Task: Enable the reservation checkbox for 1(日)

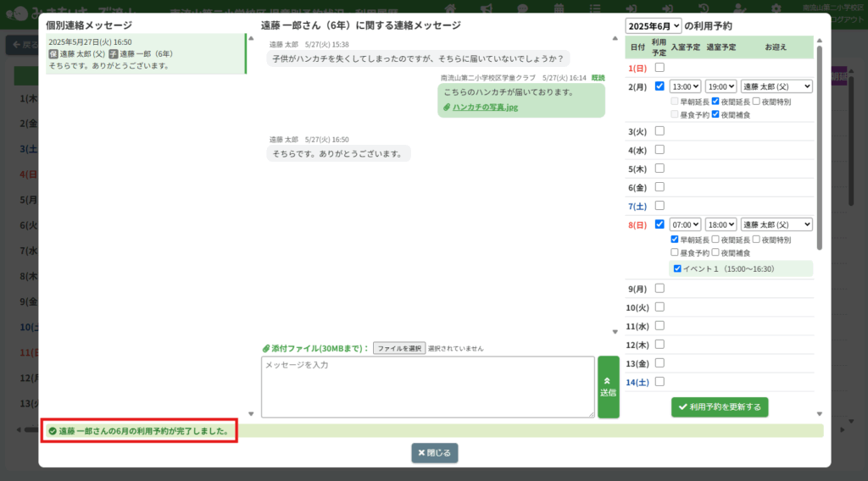Action: coord(659,67)
